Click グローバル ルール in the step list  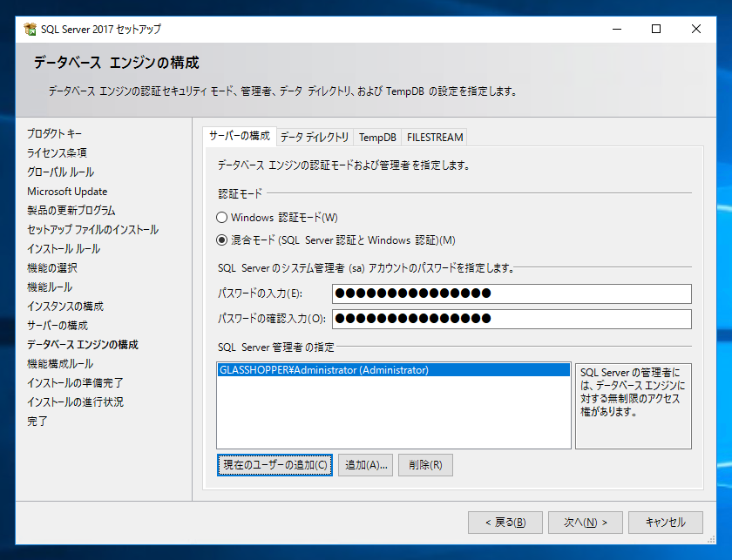tap(61, 172)
